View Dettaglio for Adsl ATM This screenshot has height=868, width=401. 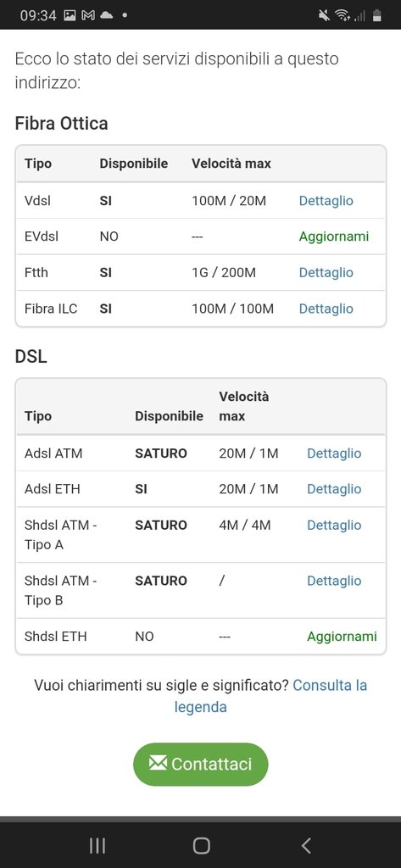pyautogui.click(x=334, y=453)
